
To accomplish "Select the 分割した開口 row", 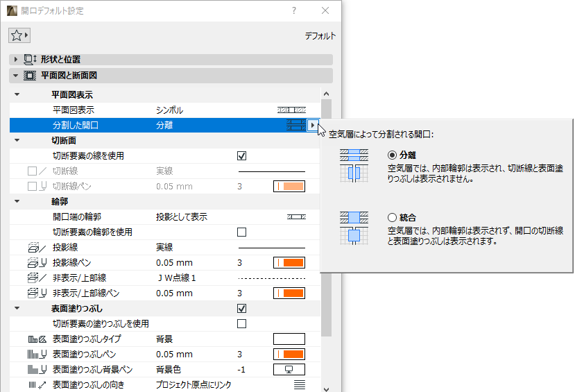I will [164, 125].
